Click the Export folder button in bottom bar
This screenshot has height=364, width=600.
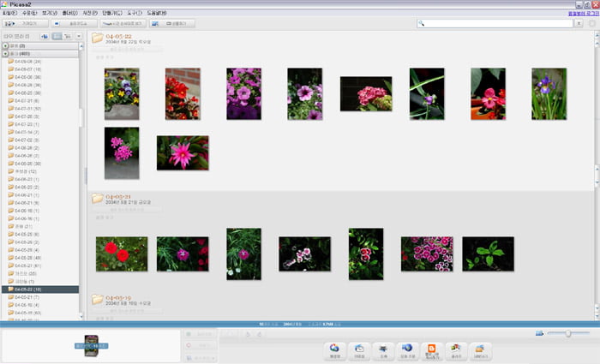tap(480, 350)
